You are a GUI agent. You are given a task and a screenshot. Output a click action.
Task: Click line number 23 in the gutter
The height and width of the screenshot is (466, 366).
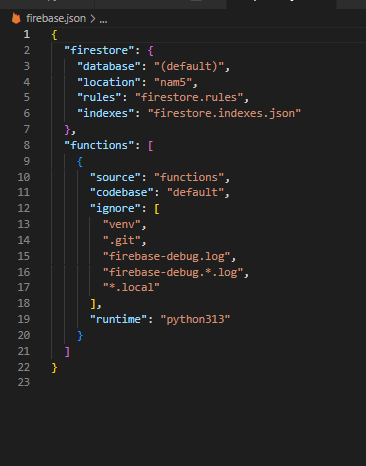[24, 382]
